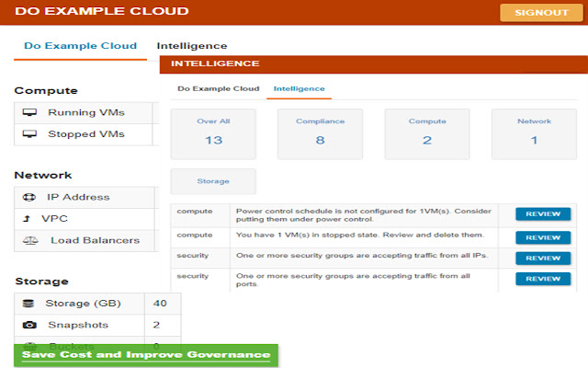
Task: Click the IP Address icon
Action: coord(28,197)
